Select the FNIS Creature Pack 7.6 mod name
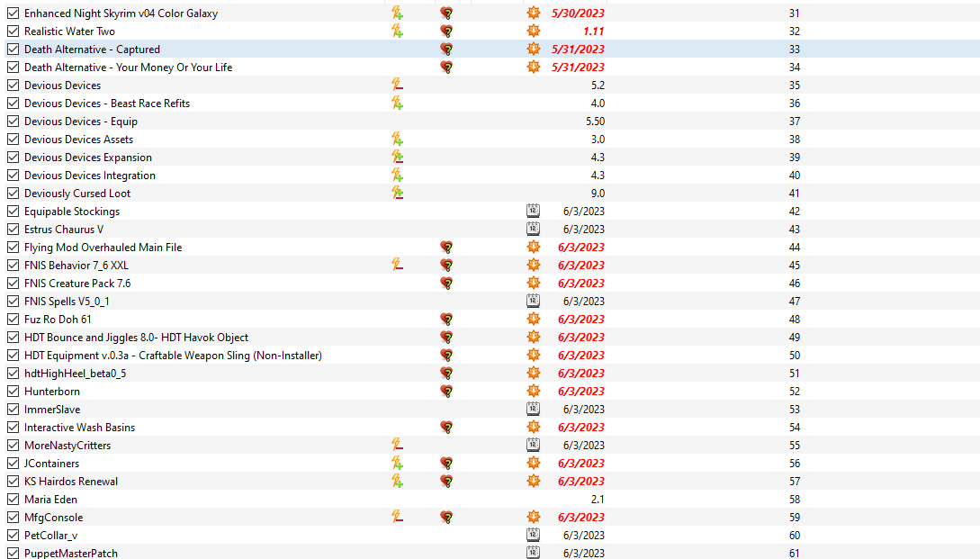The height and width of the screenshot is (559, 980). click(77, 284)
